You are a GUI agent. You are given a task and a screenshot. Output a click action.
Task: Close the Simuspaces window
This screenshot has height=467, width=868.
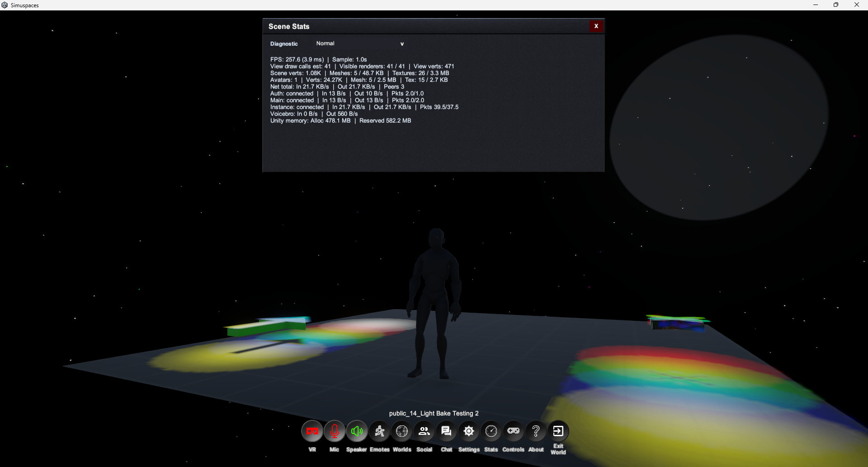pyautogui.click(x=857, y=5)
